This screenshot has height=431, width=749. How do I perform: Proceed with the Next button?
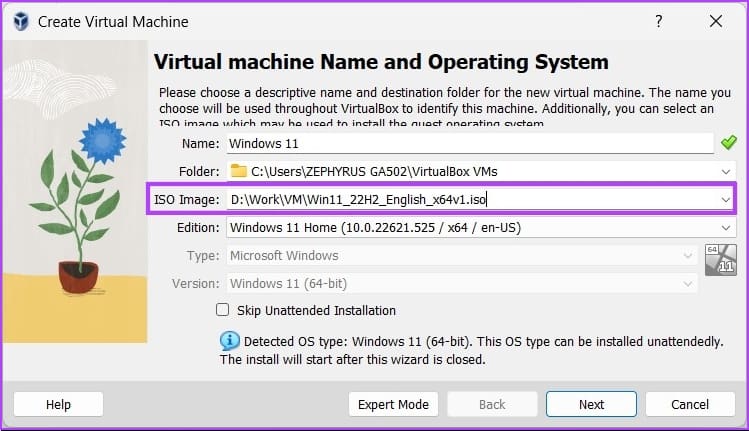pyautogui.click(x=591, y=404)
